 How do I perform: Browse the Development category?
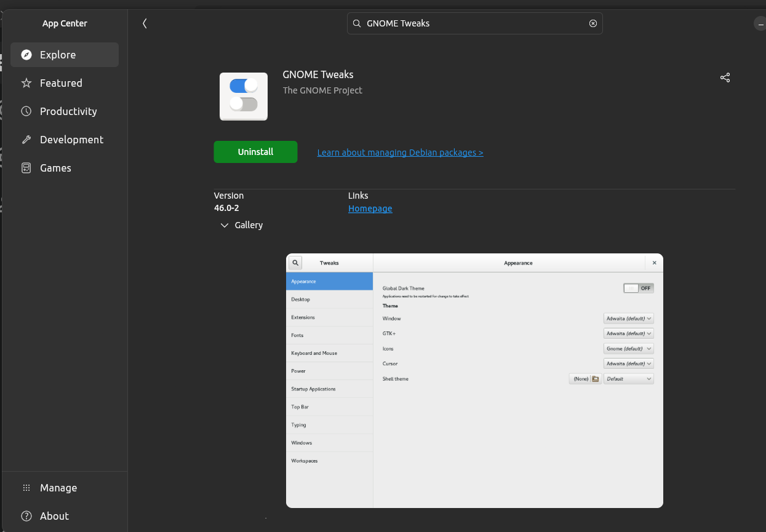point(65,140)
